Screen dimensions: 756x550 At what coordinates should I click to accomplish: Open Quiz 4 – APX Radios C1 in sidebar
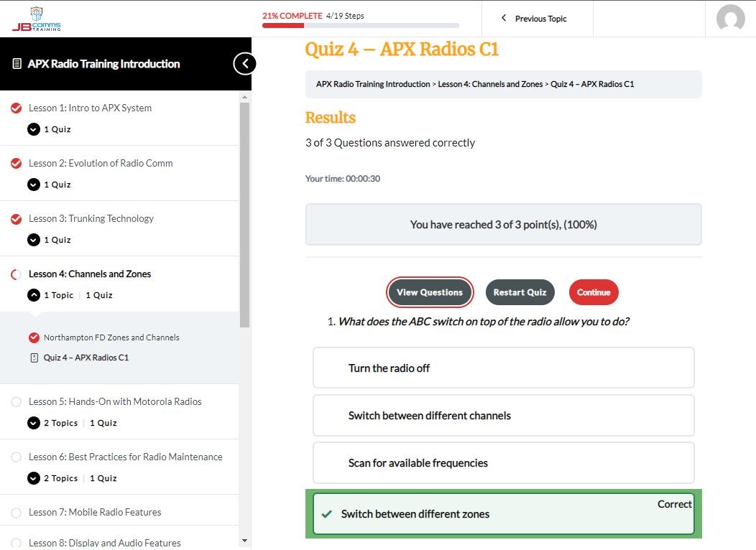coord(86,358)
